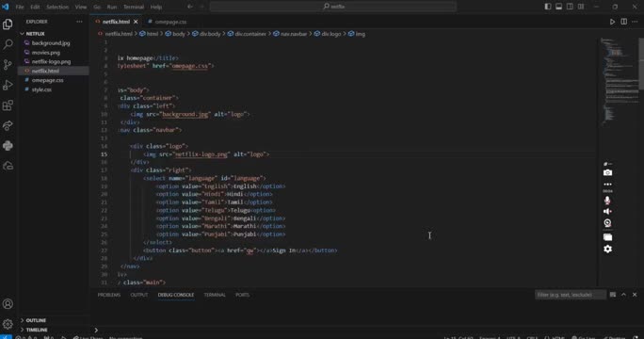Open the Python view in activity bar
This screenshot has height=339, width=644.
(8, 145)
